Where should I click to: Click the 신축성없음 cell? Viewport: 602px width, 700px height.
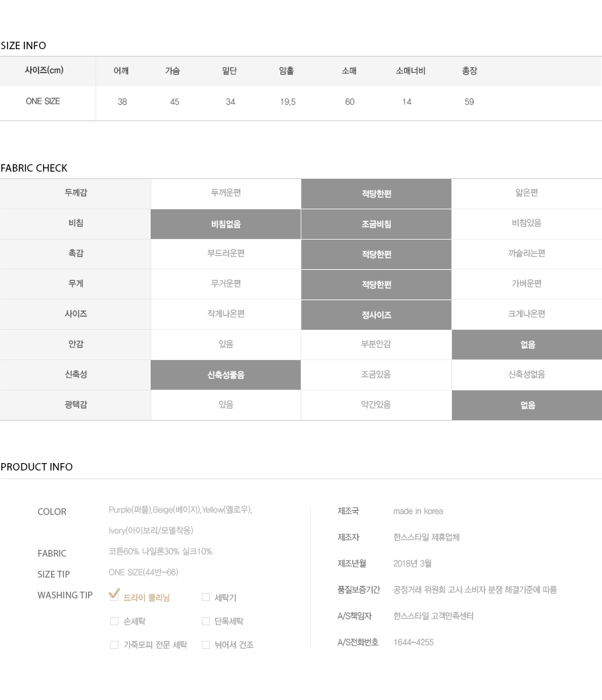point(527,374)
